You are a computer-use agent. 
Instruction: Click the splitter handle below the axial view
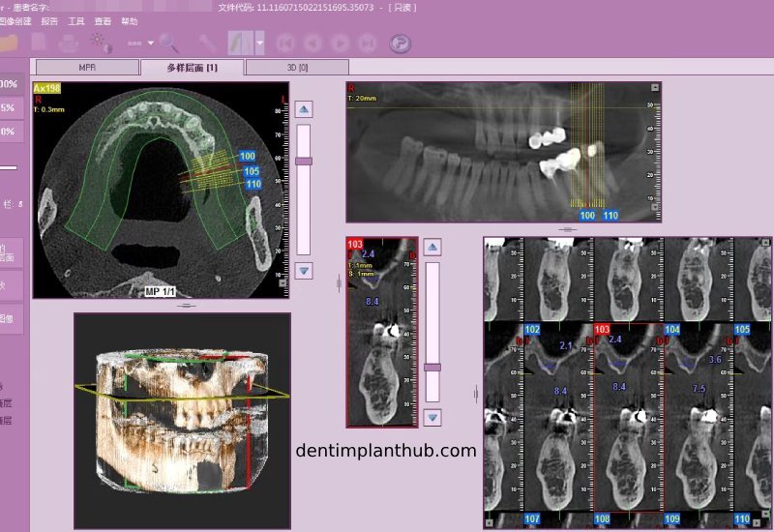tap(187, 306)
